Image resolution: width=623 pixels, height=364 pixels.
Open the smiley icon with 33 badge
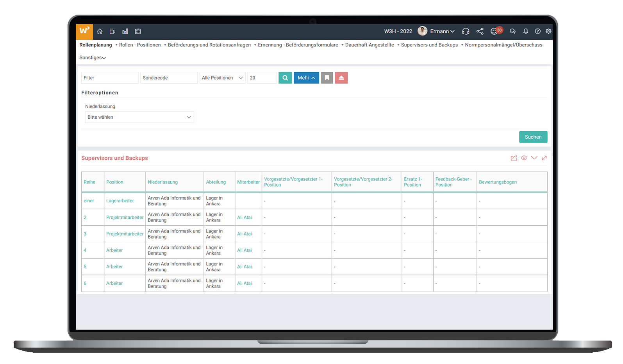click(496, 31)
